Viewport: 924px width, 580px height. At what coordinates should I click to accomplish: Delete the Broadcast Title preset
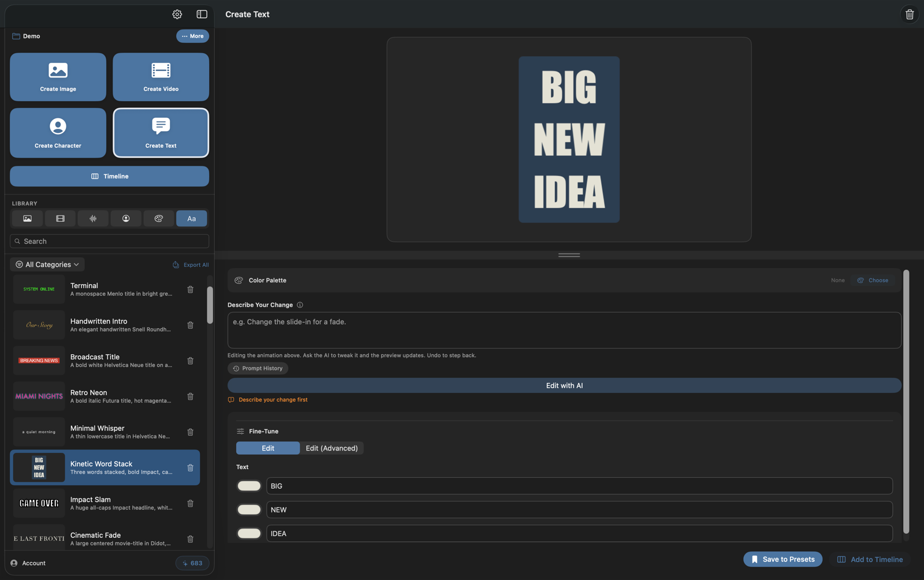click(x=191, y=361)
